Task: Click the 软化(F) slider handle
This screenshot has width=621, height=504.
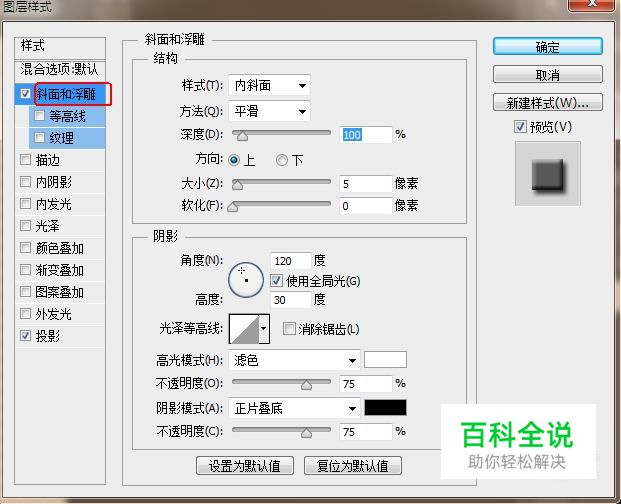Action: pyautogui.click(x=233, y=207)
